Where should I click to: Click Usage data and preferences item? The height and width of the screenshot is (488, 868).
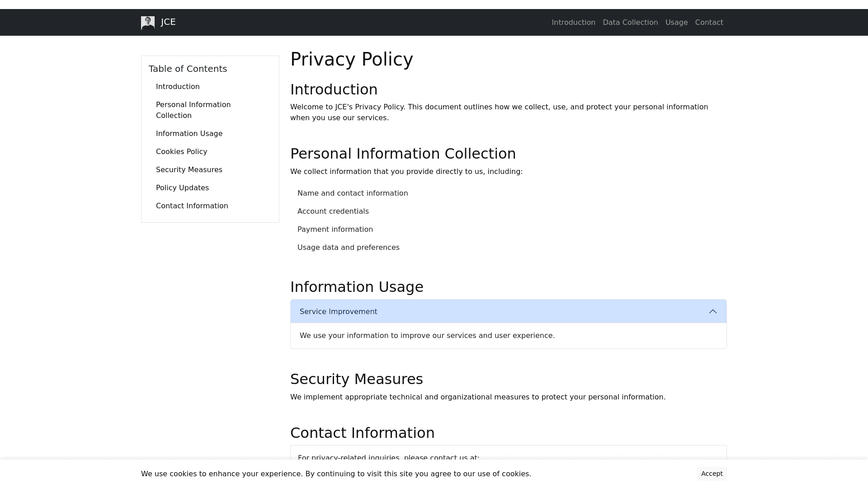point(348,248)
